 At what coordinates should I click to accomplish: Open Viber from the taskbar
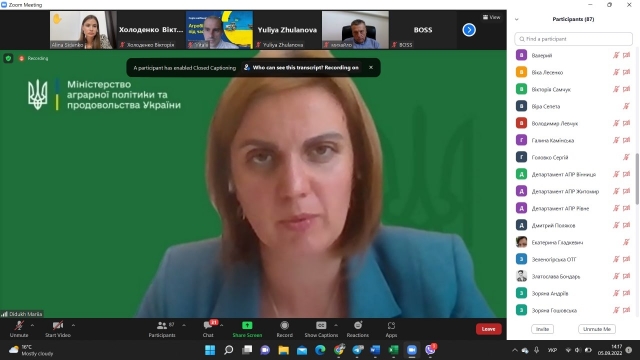[430, 350]
